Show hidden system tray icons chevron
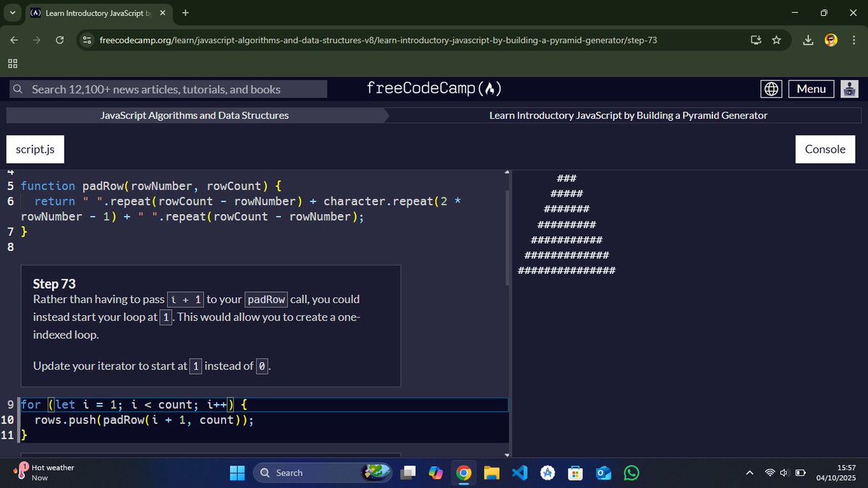868x488 pixels. pyautogui.click(x=749, y=473)
